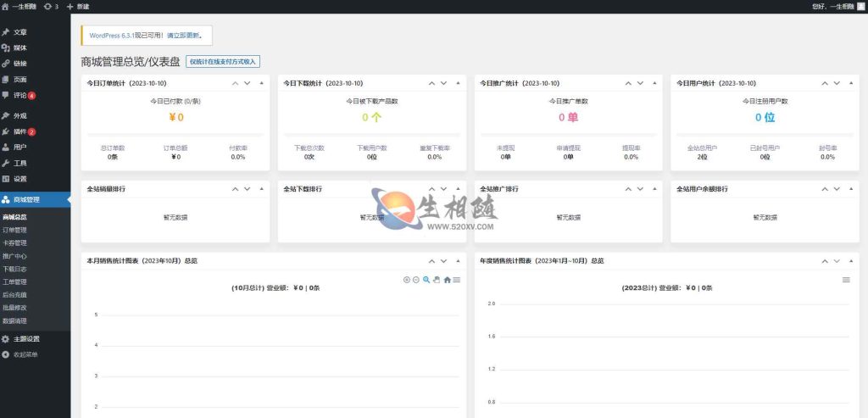The image size is (868, 418).
Task: Move 本月销售统计图表 box down
Action: [x=443, y=261]
